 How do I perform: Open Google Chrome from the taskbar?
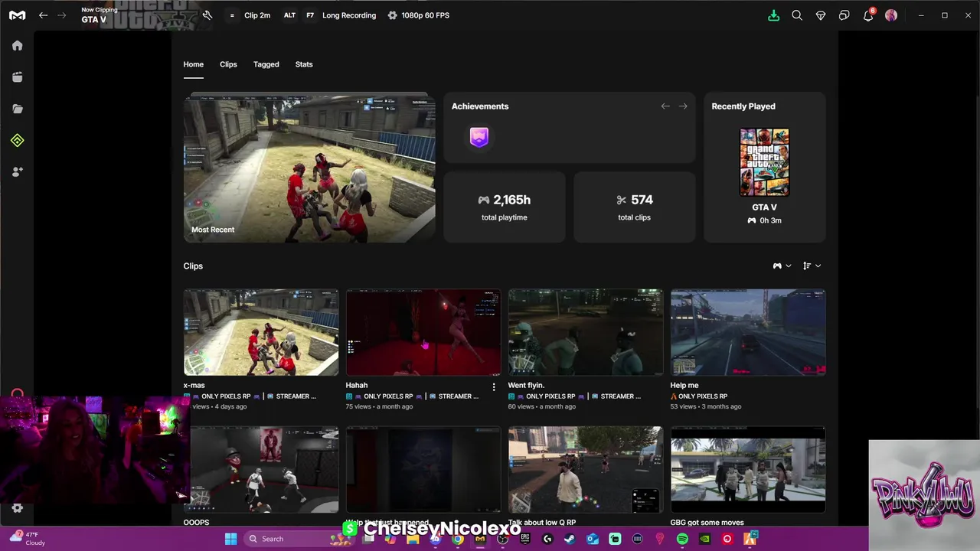click(458, 539)
